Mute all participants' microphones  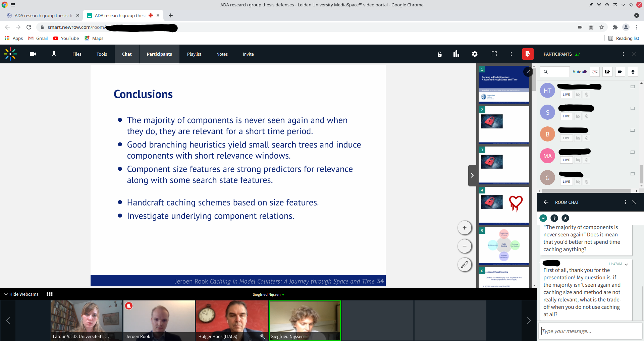click(x=633, y=72)
